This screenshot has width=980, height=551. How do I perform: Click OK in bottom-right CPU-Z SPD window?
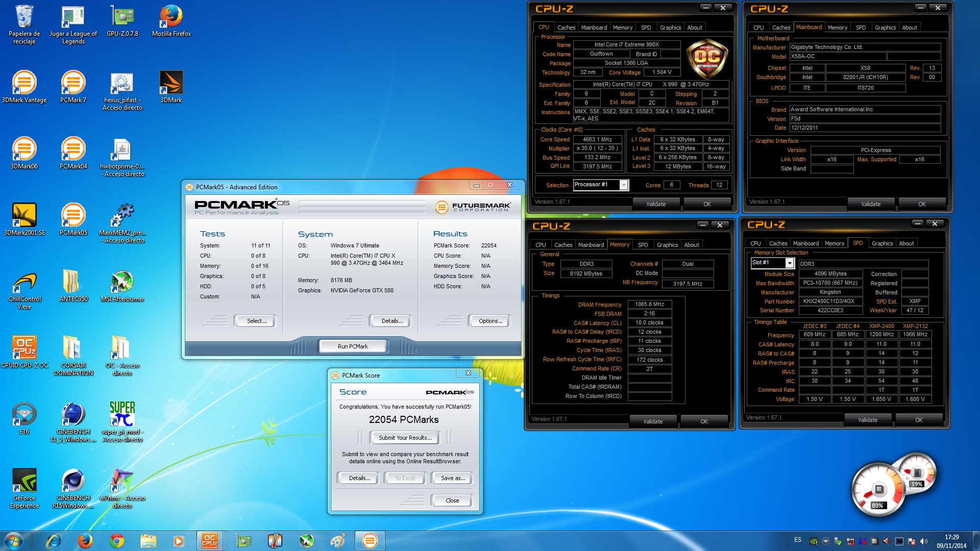pos(919,420)
